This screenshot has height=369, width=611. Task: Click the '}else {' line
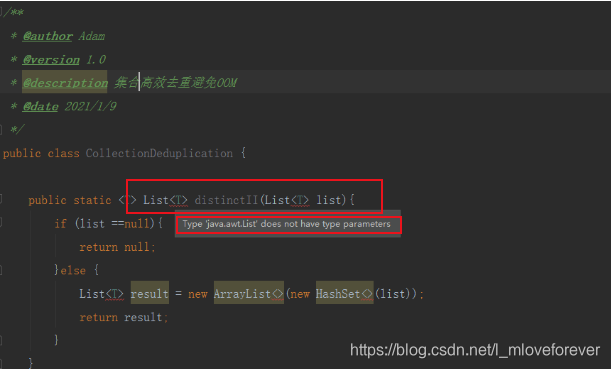[76, 270]
